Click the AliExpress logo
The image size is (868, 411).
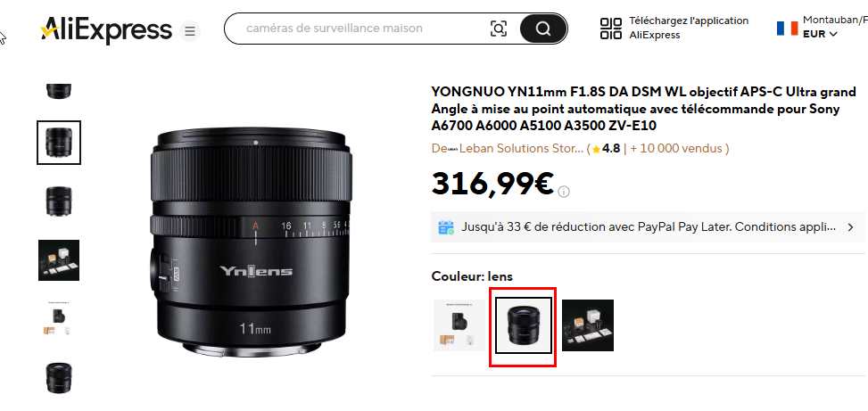tap(106, 29)
